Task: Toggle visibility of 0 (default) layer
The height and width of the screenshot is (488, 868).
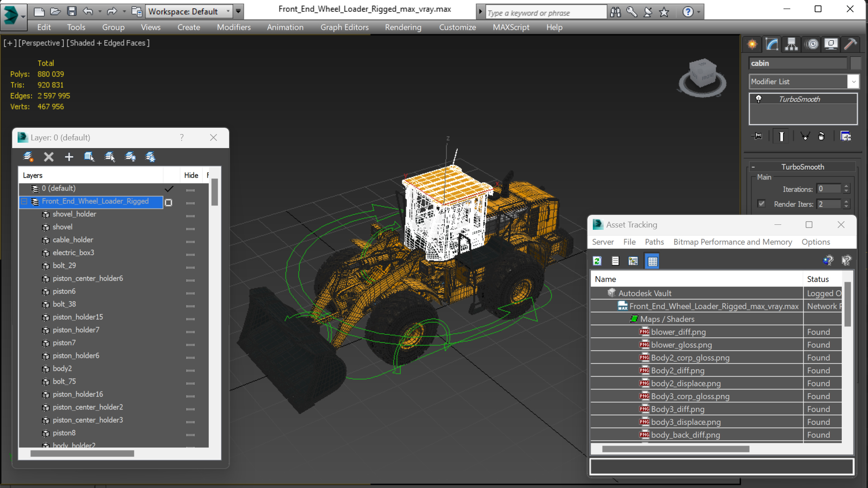Action: coord(190,188)
